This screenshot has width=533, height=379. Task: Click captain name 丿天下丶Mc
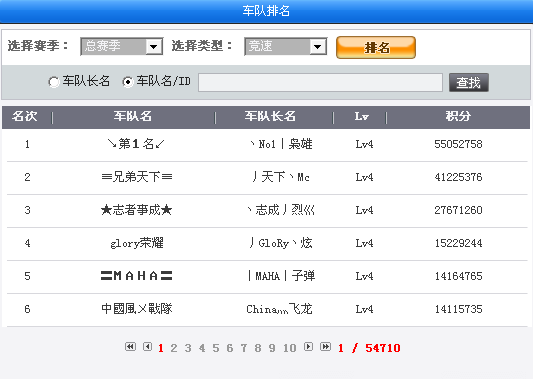(x=281, y=177)
